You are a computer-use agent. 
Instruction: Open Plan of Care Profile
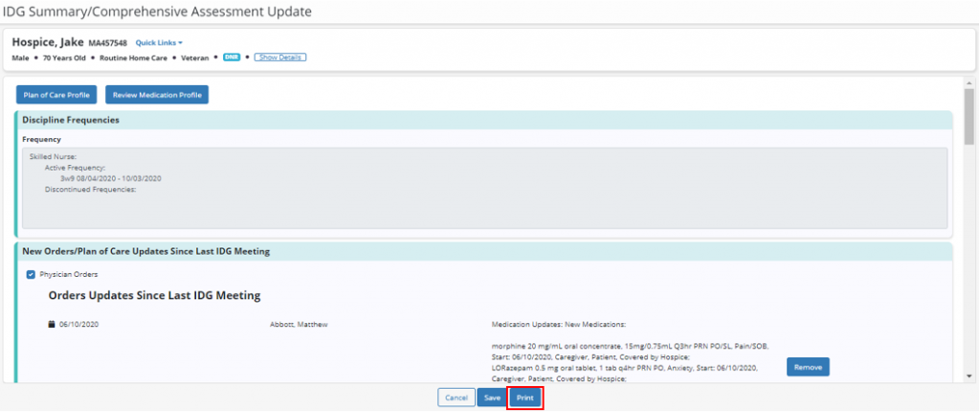click(x=56, y=95)
